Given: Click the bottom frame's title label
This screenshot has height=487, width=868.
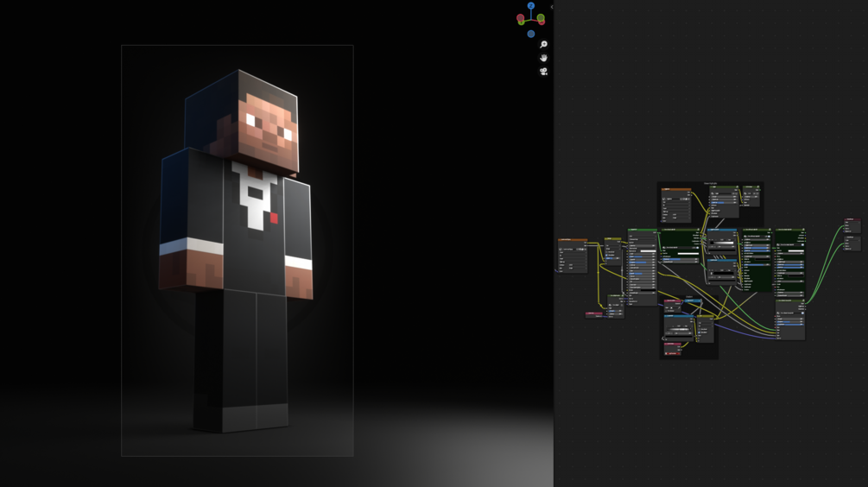Looking at the screenshot, I should [689, 297].
